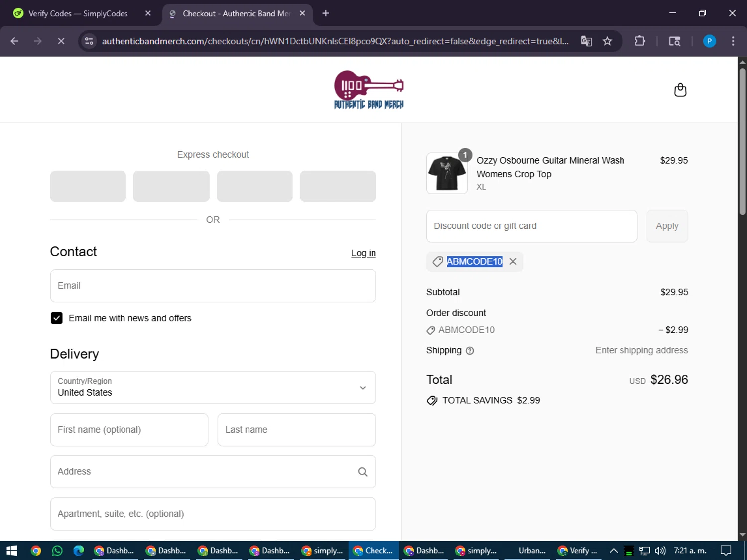Image resolution: width=747 pixels, height=560 pixels.
Task: Open WhatsApp from the taskbar
Action: tap(57, 551)
